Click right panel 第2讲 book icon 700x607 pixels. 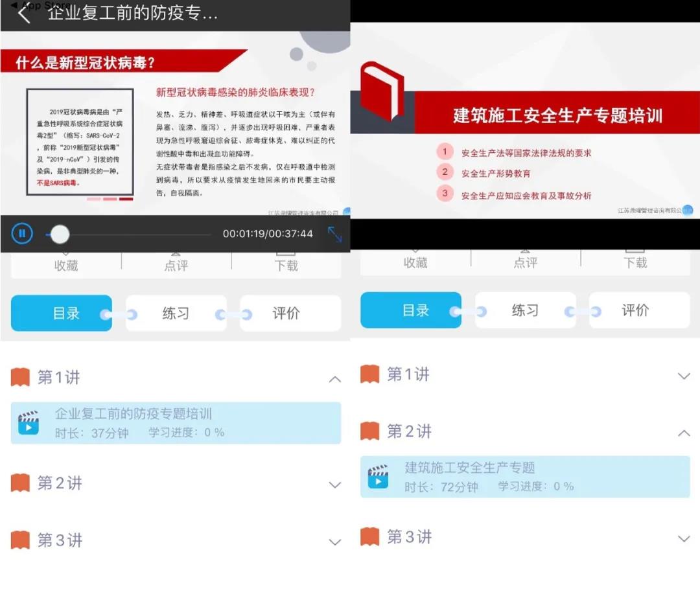click(370, 431)
